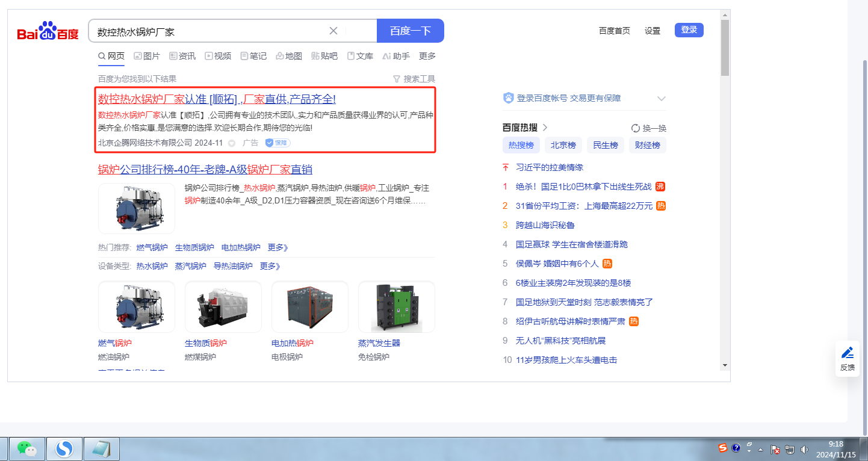Open the notepad app in the taskbar
The height and width of the screenshot is (461, 868).
[x=101, y=448]
